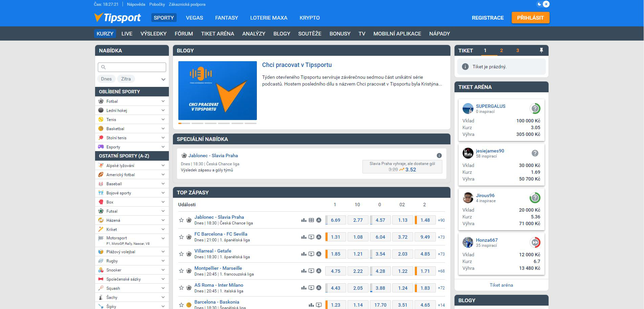Filter offers by Dnes
Screen dimensions: 644x309
click(106, 79)
